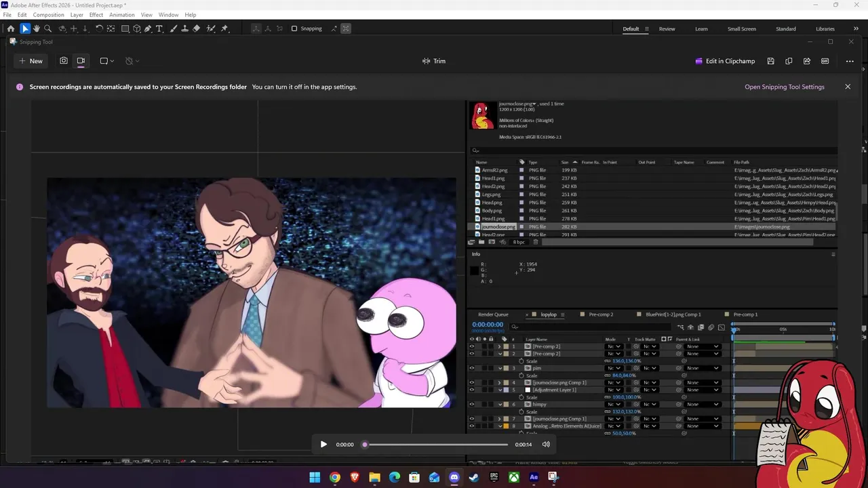Save recording with the floppy disk icon
Screen dimensions: 868x488
770,61
